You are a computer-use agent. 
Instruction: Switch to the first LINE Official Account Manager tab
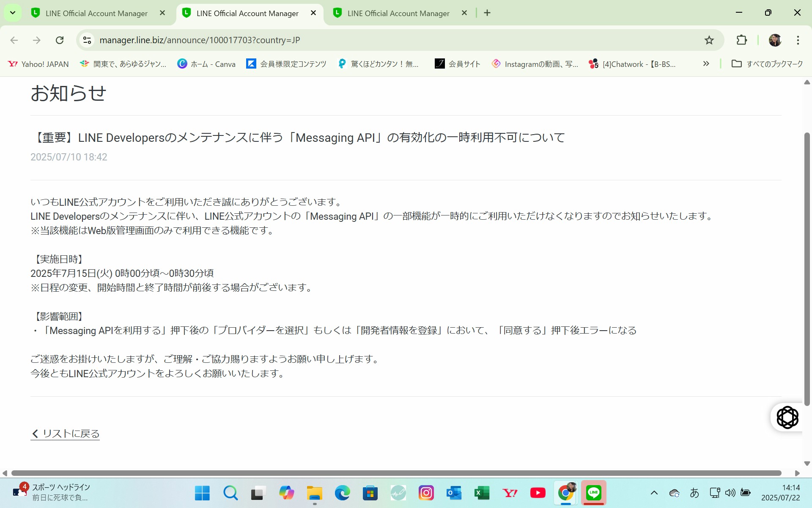click(96, 13)
